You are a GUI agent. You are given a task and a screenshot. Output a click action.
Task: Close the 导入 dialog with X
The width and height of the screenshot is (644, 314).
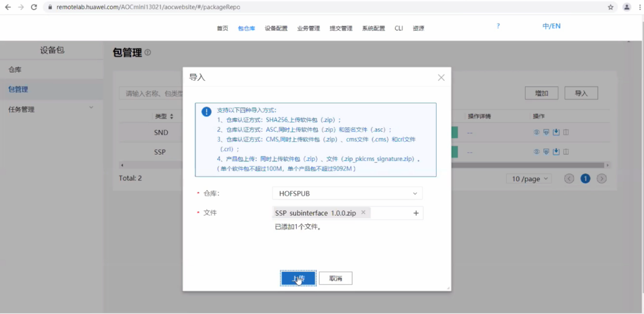point(441,77)
